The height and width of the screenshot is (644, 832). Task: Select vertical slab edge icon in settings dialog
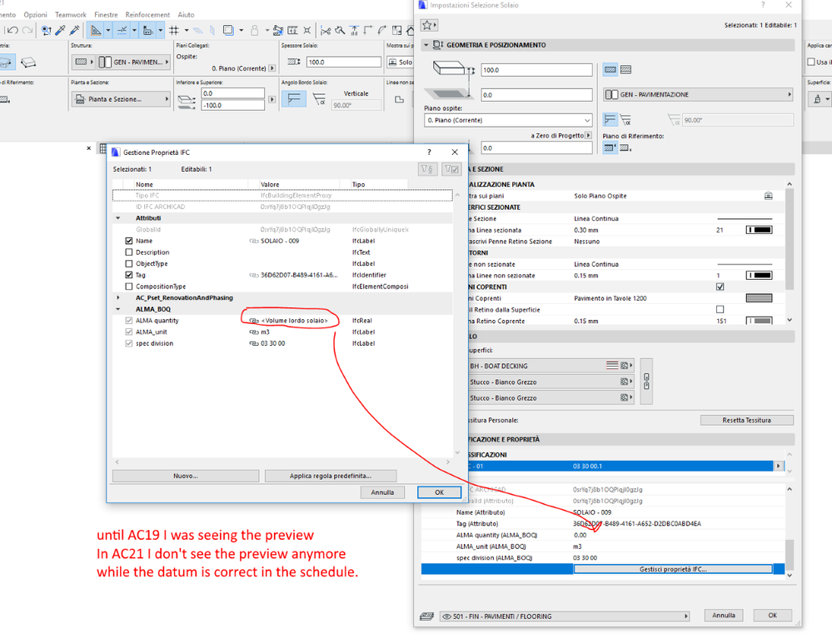point(610,120)
